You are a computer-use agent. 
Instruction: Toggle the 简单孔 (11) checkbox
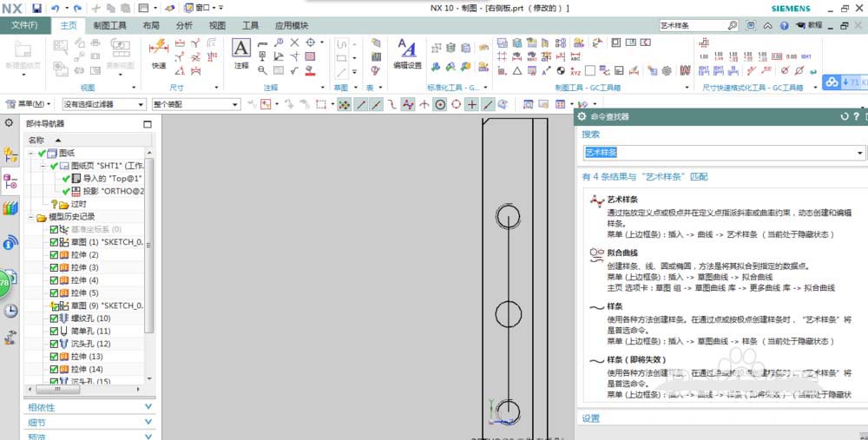pos(54,332)
